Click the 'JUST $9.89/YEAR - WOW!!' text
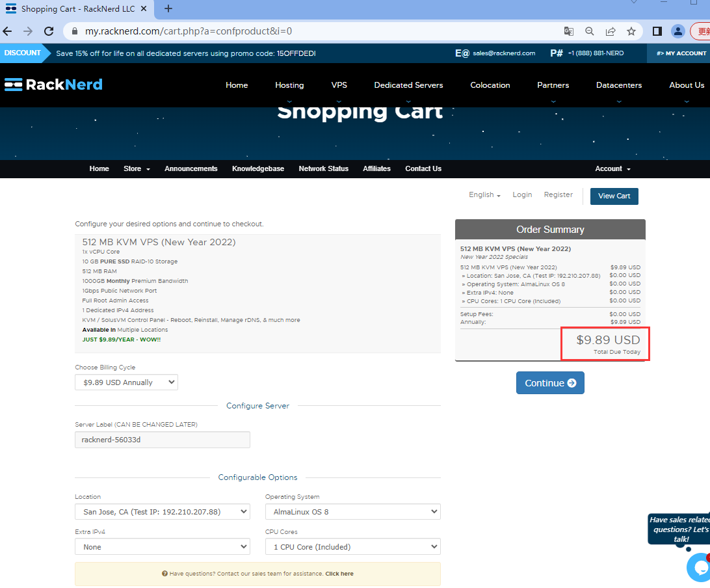The image size is (710, 588). click(122, 340)
